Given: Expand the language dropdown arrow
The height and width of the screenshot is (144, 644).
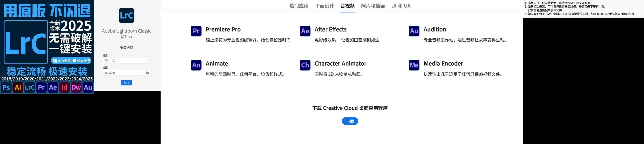Looking at the screenshot, I should coord(148,61).
